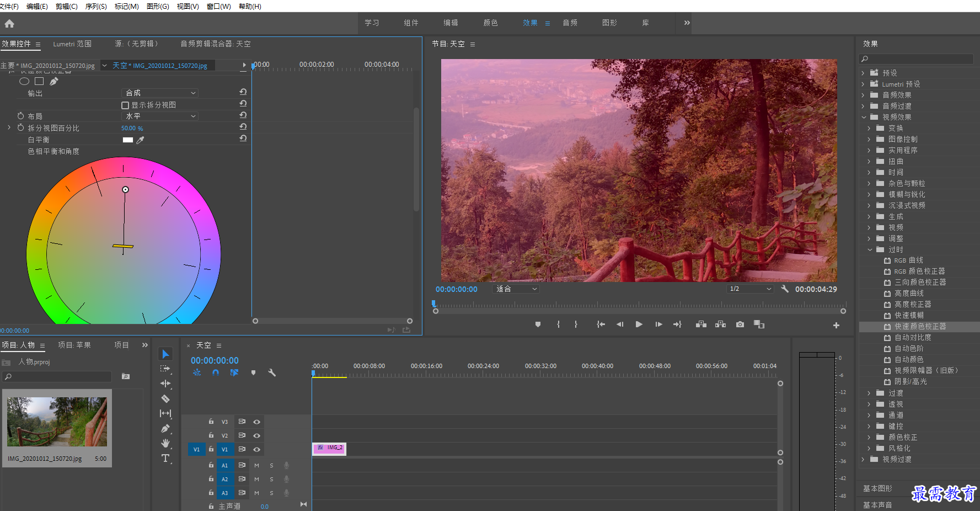Open the 适合 zoom level dropdown
Viewport: 980px width, 511px height.
click(516, 289)
